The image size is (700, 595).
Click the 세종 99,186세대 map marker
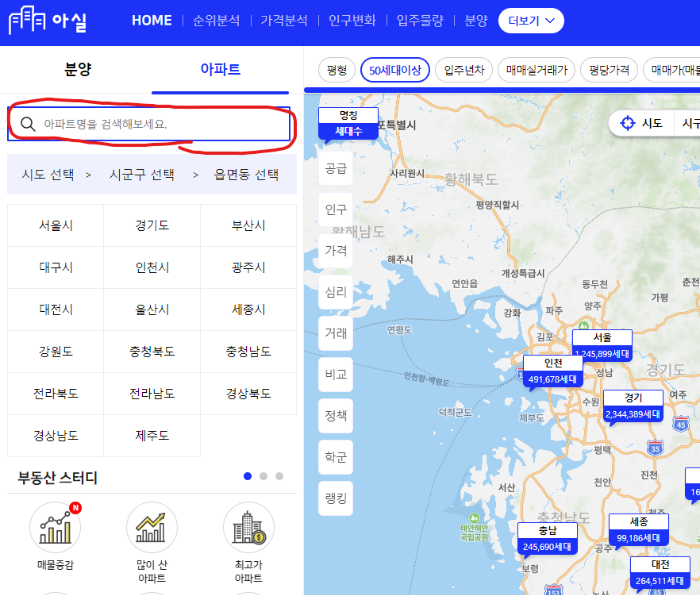pos(638,530)
